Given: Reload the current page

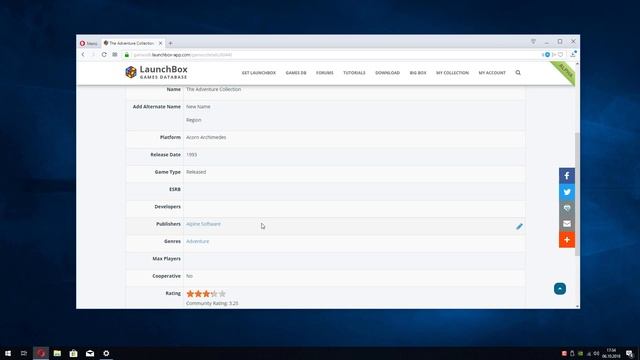Looking at the screenshot, I should coord(104,54).
